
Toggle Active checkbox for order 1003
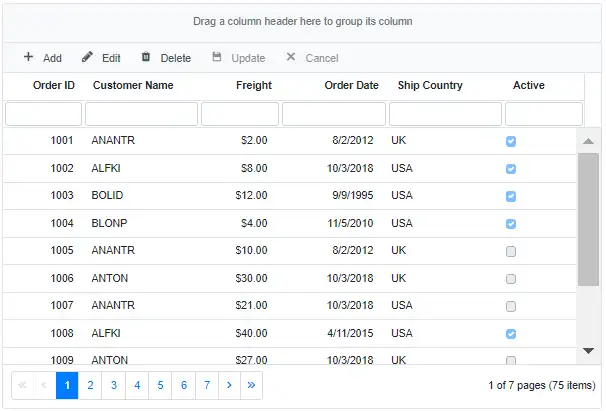pos(511,196)
